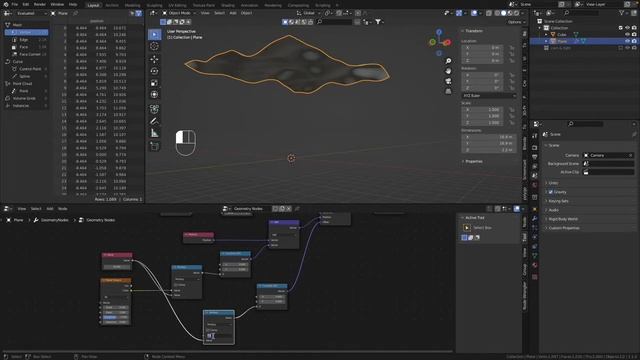Select the Transform tool in viewport toolbar

pos(154,95)
